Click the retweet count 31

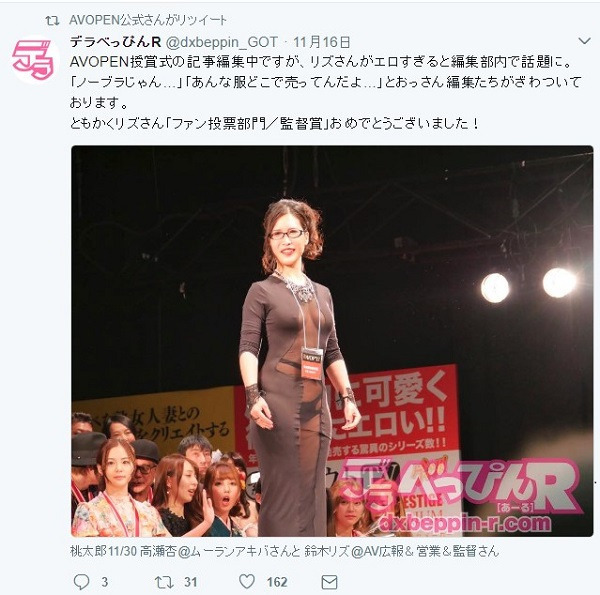coord(191,582)
